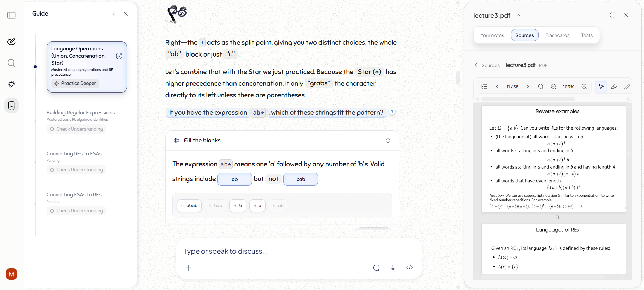Image resolution: width=644 pixels, height=290 pixels.
Task: Click the microphone icon in chat box
Action: pos(393,268)
